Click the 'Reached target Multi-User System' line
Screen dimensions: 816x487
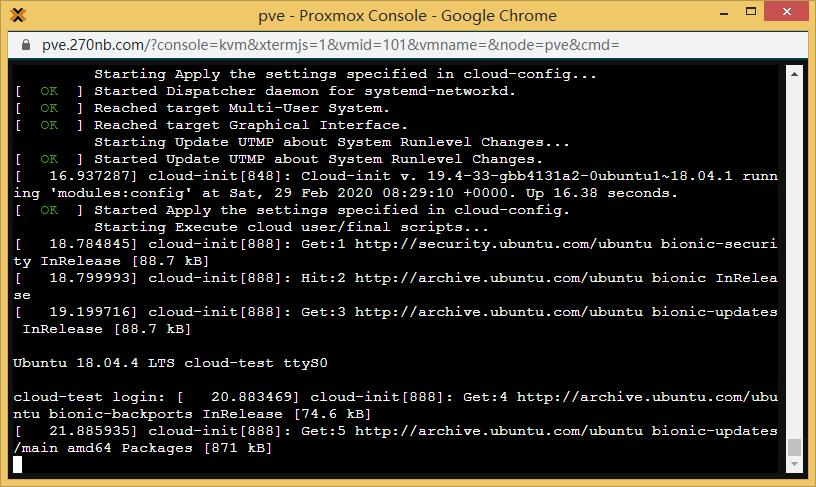[242, 108]
